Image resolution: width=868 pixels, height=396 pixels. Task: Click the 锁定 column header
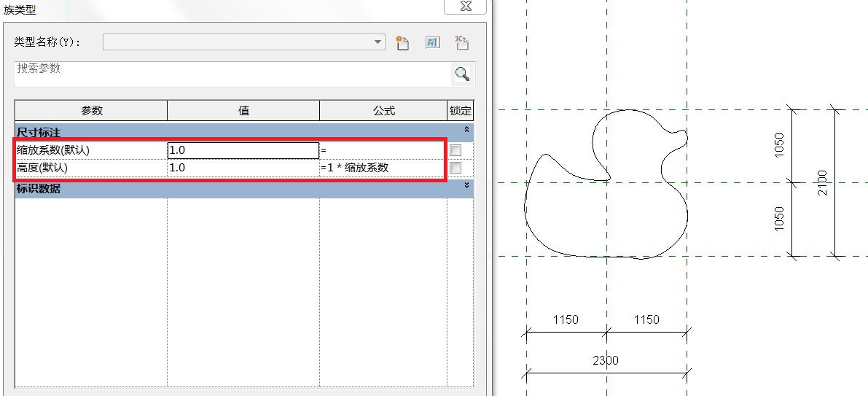461,111
